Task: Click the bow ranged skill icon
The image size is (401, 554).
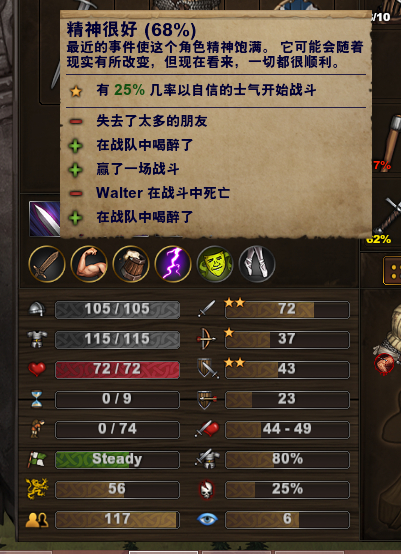Action: tap(206, 339)
